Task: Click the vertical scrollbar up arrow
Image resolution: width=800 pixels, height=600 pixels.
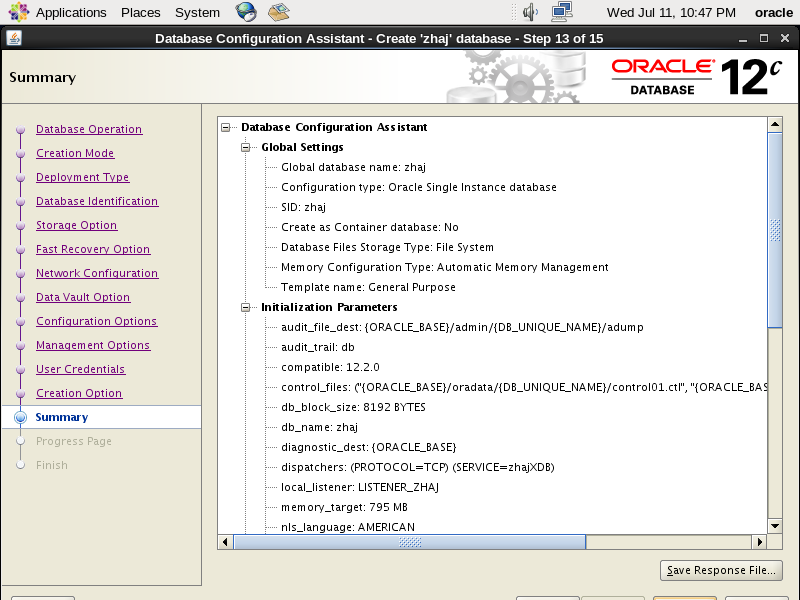Action: pyautogui.click(x=775, y=124)
